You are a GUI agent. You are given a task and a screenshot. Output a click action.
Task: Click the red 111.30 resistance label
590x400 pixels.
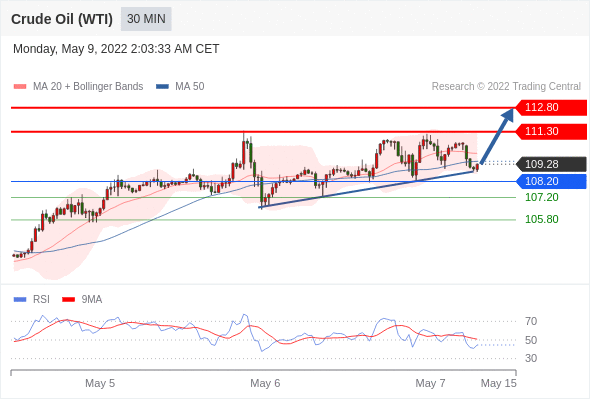[551, 131]
